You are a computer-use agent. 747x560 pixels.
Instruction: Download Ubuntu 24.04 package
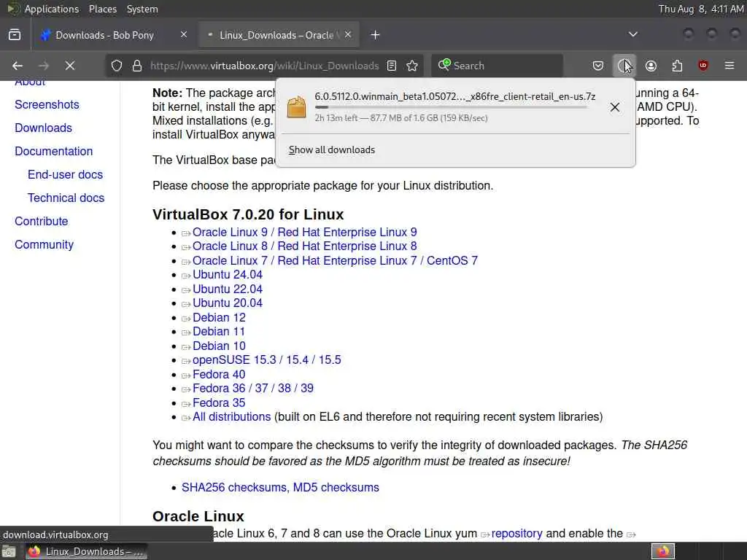click(x=228, y=275)
